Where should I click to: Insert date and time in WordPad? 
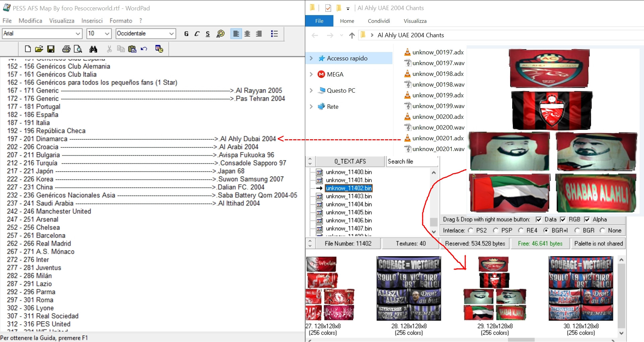pyautogui.click(x=159, y=49)
